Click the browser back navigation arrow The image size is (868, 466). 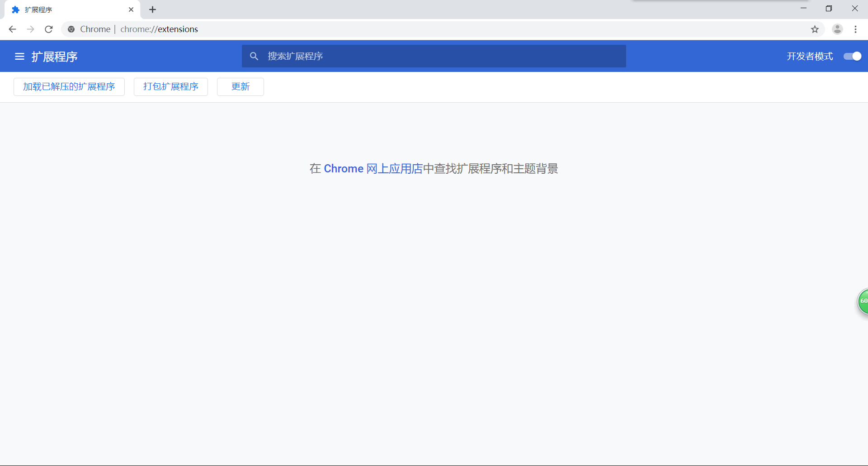click(12, 29)
